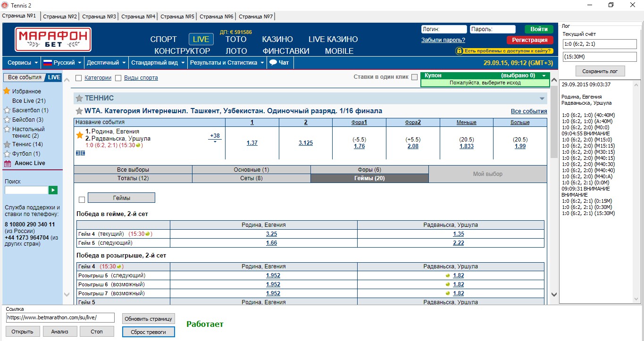
Task: Click the star next to Бейсбол (3)
Action: point(7,120)
